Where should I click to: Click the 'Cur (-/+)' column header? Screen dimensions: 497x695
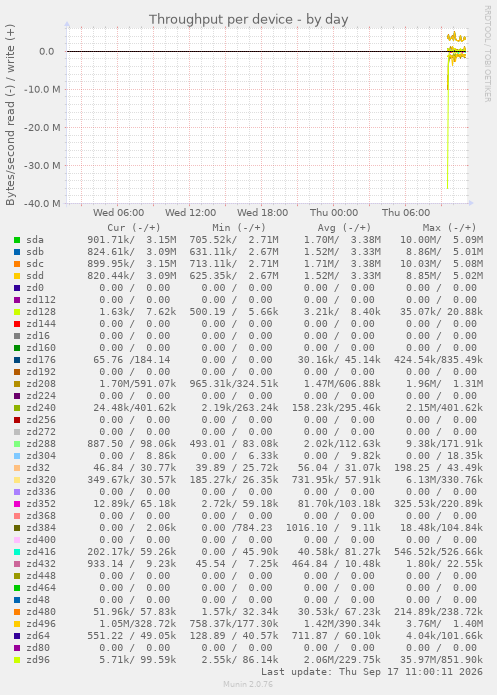134,228
